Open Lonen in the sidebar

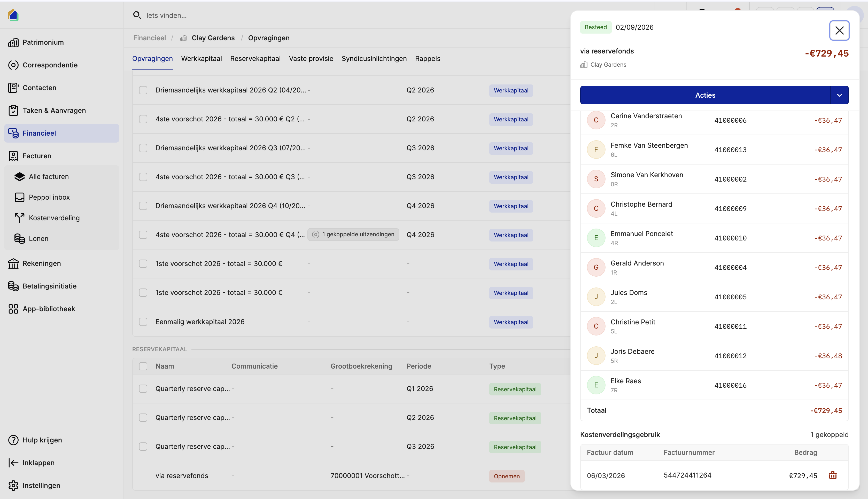tap(38, 239)
